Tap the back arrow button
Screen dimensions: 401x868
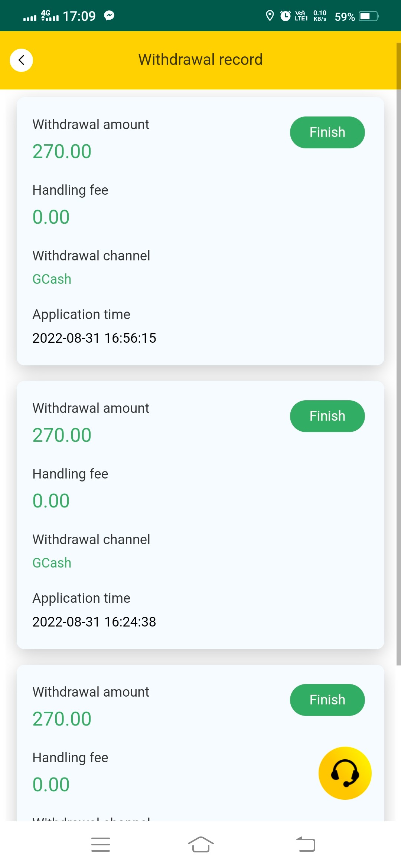click(21, 60)
